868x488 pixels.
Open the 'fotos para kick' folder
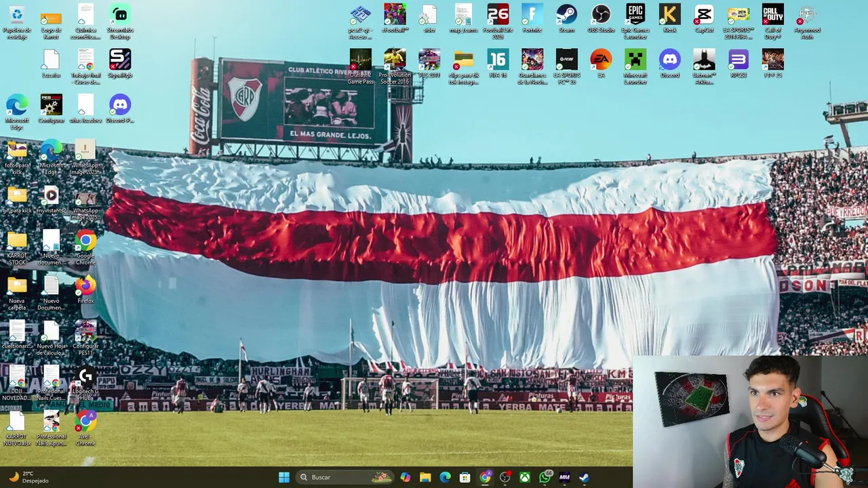coord(17,157)
